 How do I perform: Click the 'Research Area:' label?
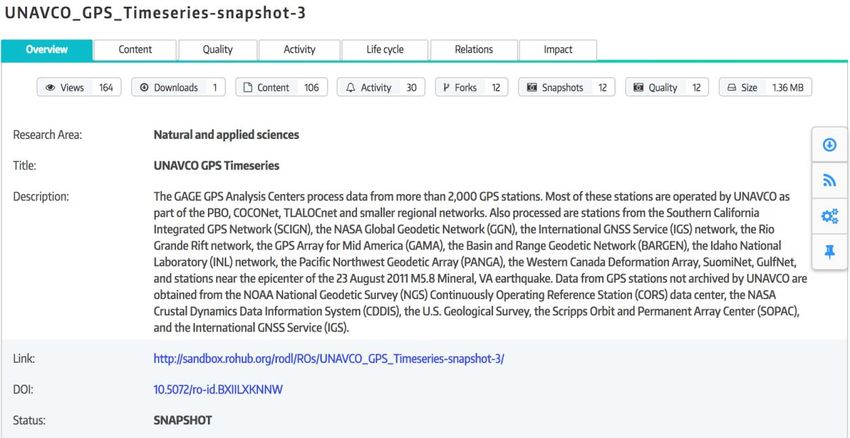(47, 134)
